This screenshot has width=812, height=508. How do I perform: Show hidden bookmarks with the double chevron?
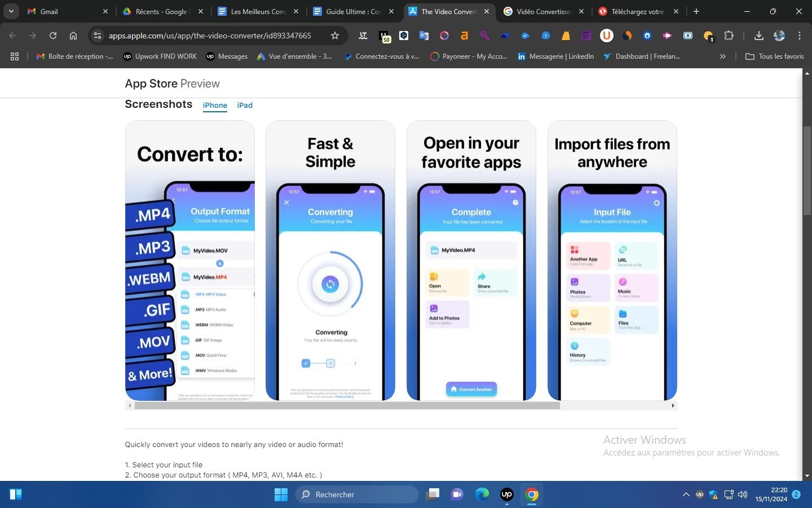point(722,56)
